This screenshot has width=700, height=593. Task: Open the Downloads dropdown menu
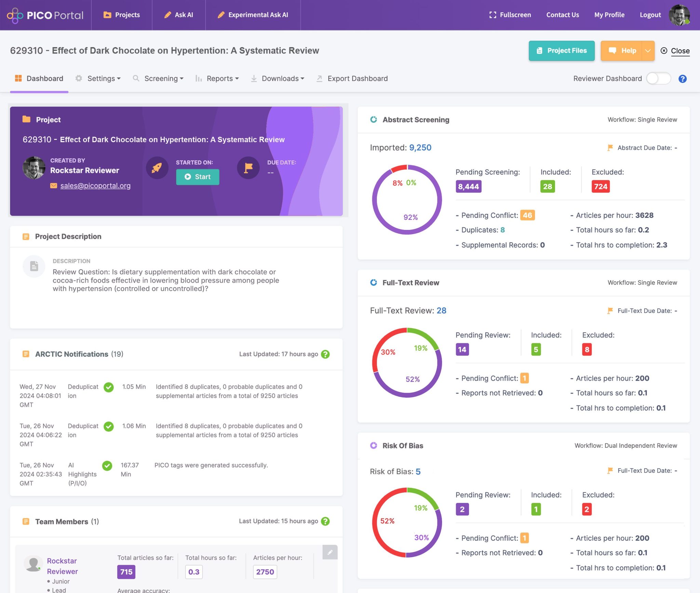280,78
